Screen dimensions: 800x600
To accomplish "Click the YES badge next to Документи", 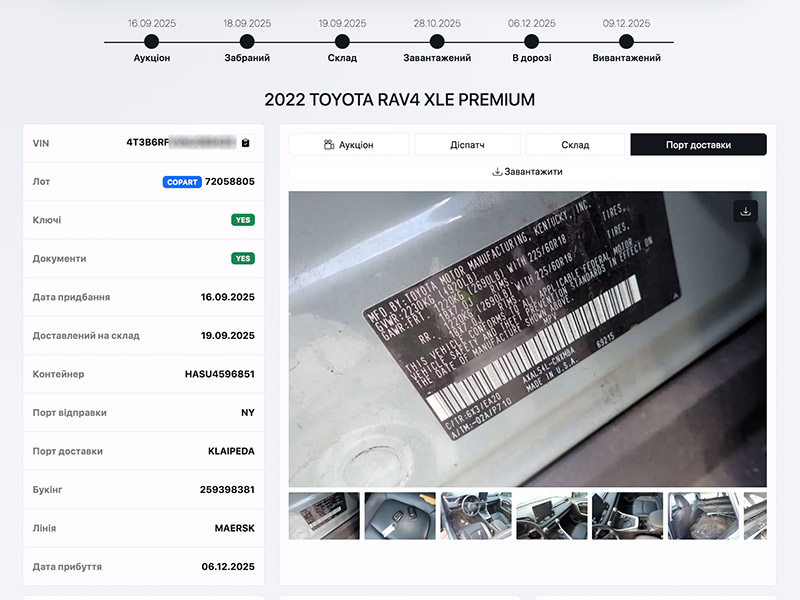I will 243,259.
